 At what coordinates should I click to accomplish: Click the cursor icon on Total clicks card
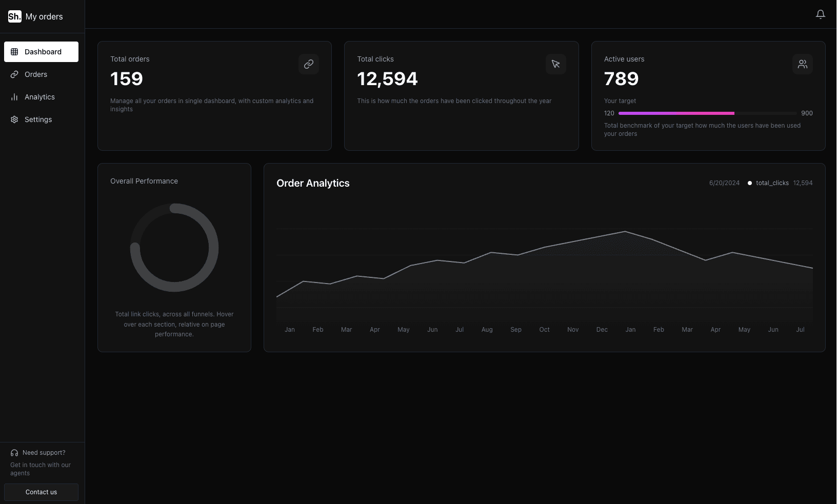(556, 64)
